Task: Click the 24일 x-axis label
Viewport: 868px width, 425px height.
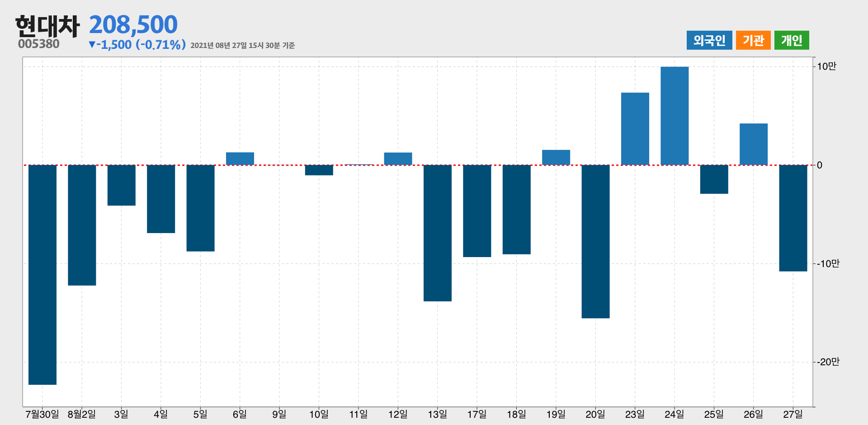Action: (675, 414)
